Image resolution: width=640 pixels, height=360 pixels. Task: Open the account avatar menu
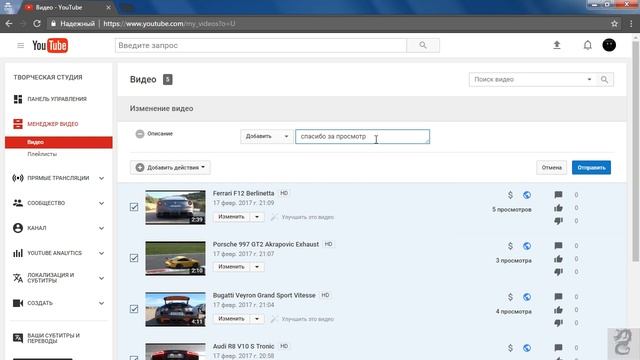click(609, 45)
